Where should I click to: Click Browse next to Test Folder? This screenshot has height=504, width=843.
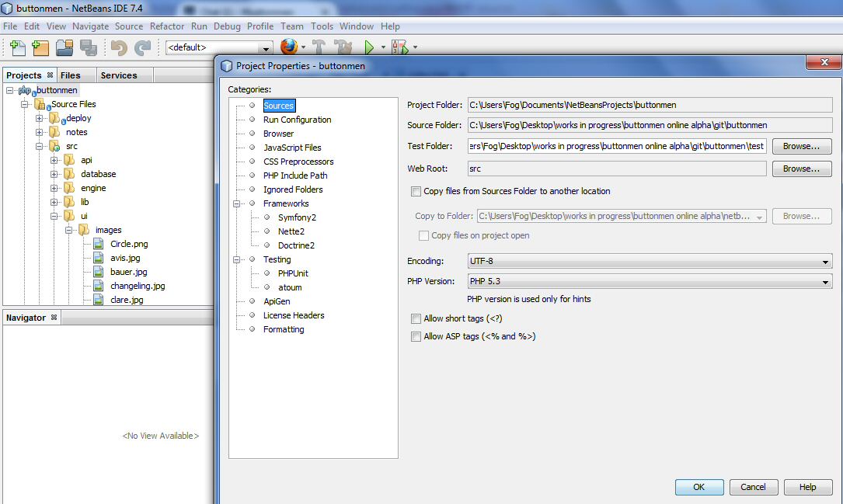click(x=802, y=146)
